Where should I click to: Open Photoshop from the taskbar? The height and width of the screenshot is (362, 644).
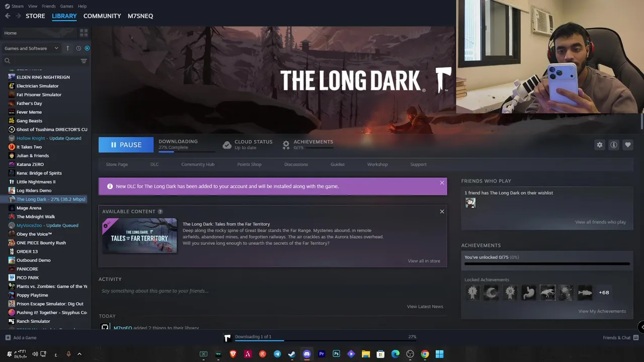(x=336, y=354)
